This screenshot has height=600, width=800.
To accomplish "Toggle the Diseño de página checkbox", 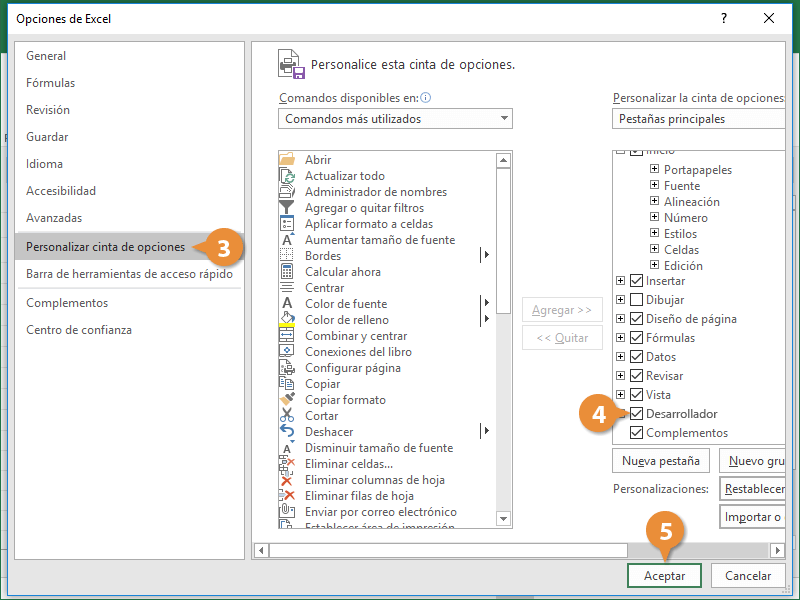I will (636, 318).
